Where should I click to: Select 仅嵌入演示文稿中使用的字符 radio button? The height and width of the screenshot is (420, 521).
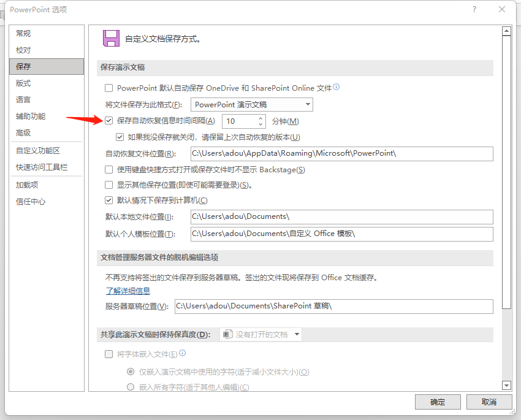(131, 372)
